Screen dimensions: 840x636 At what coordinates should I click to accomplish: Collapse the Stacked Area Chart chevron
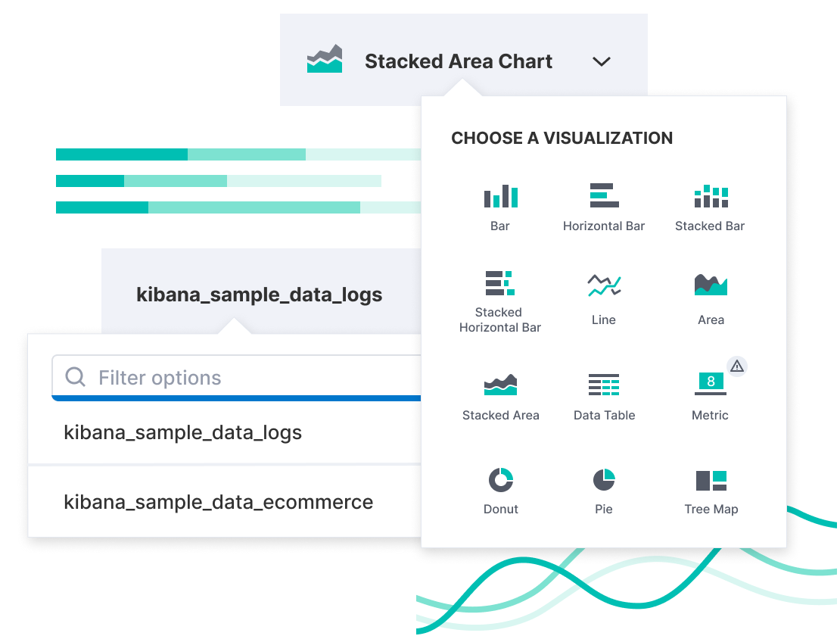tap(602, 61)
